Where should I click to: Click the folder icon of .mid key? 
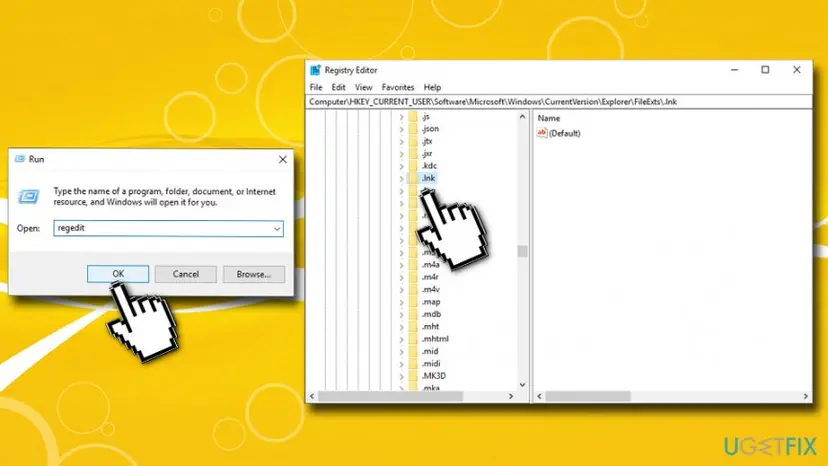click(413, 351)
